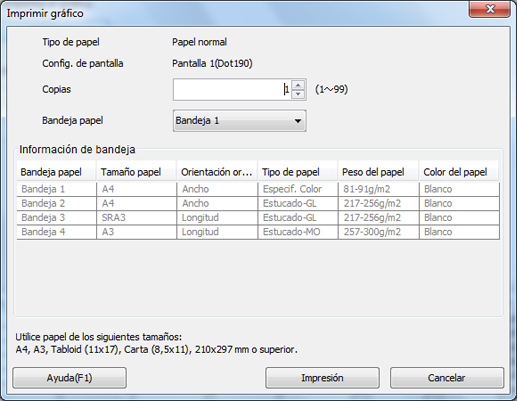The height and width of the screenshot is (401, 517).
Task: Open the Bandeja papel dropdown
Action: click(x=239, y=120)
